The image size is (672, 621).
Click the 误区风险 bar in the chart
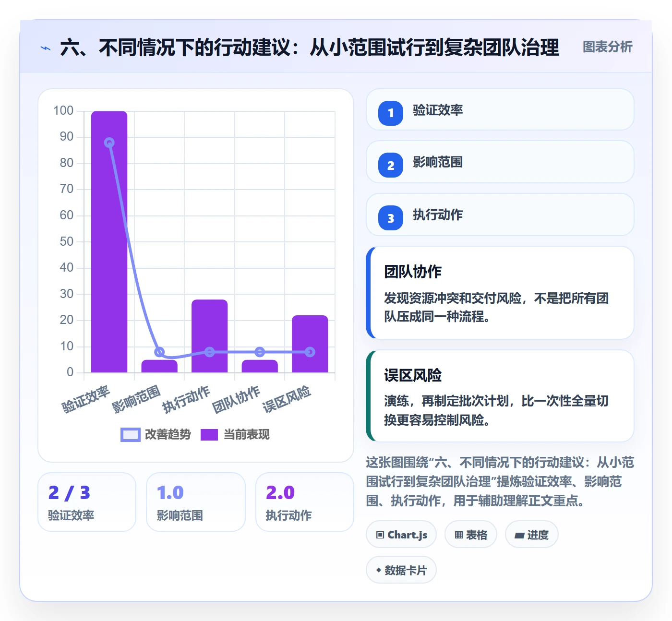(x=310, y=344)
